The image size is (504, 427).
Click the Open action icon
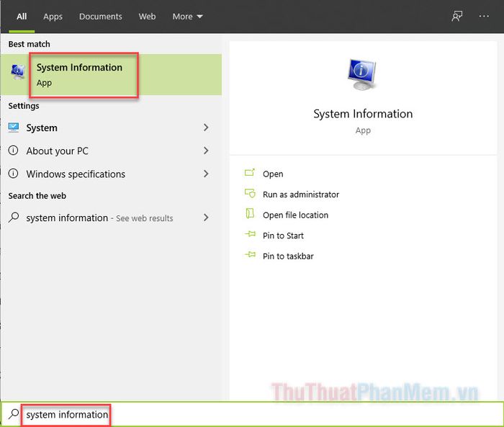point(250,173)
